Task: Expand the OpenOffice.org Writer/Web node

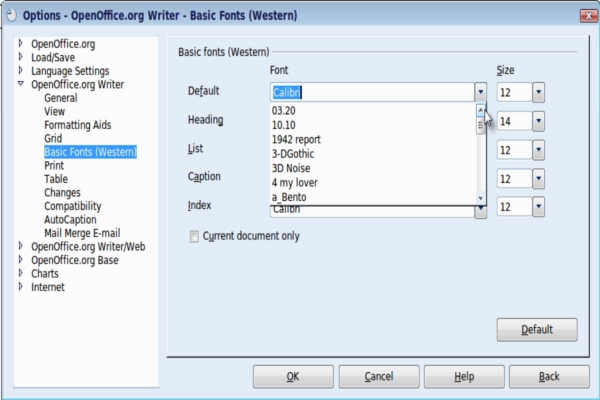Action: point(21,246)
